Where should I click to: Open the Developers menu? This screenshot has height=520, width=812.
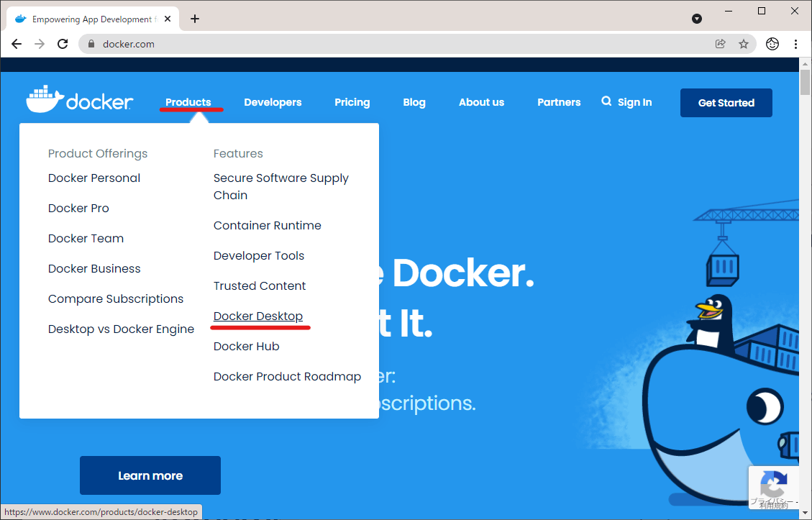(x=273, y=102)
